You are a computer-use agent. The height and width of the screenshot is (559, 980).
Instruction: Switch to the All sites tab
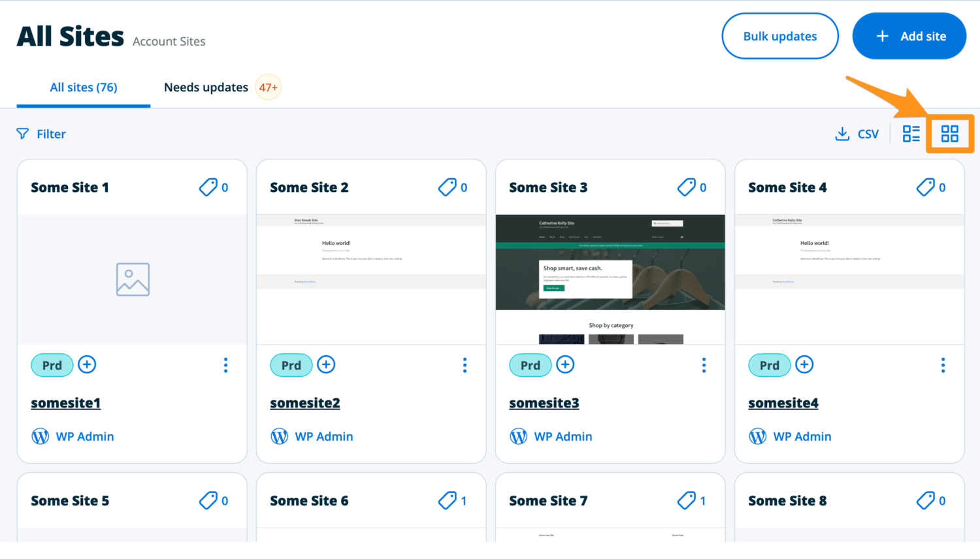click(83, 87)
